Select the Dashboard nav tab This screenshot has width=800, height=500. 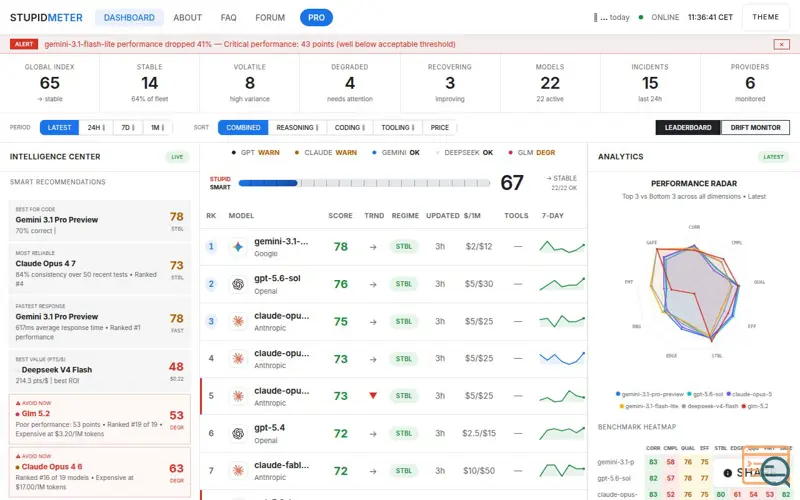click(129, 18)
